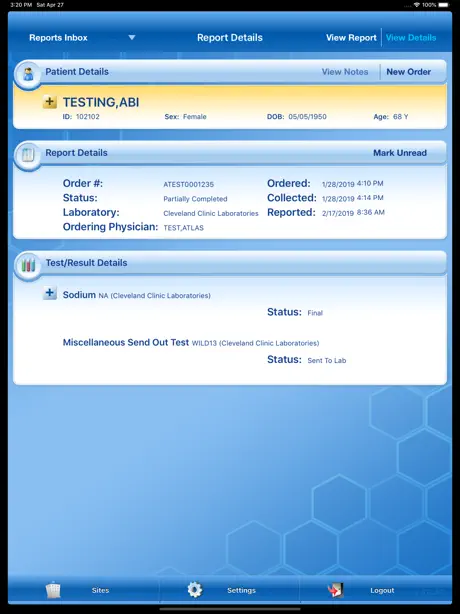Click Reported date 2/17/2019 8:36 AM
460x614 pixels.
353,213
